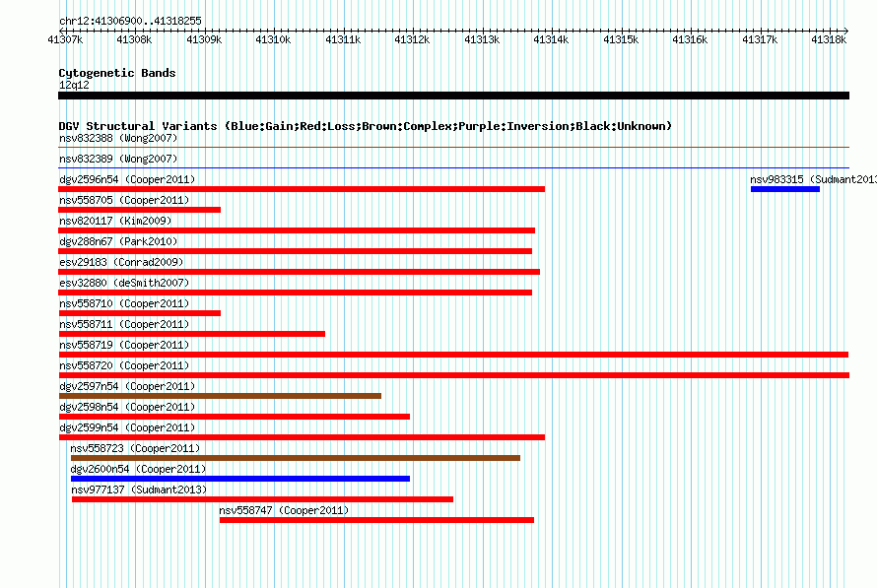The image size is (877, 588).
Task: Select the red bar under esv32880
Action: [x=296, y=293]
